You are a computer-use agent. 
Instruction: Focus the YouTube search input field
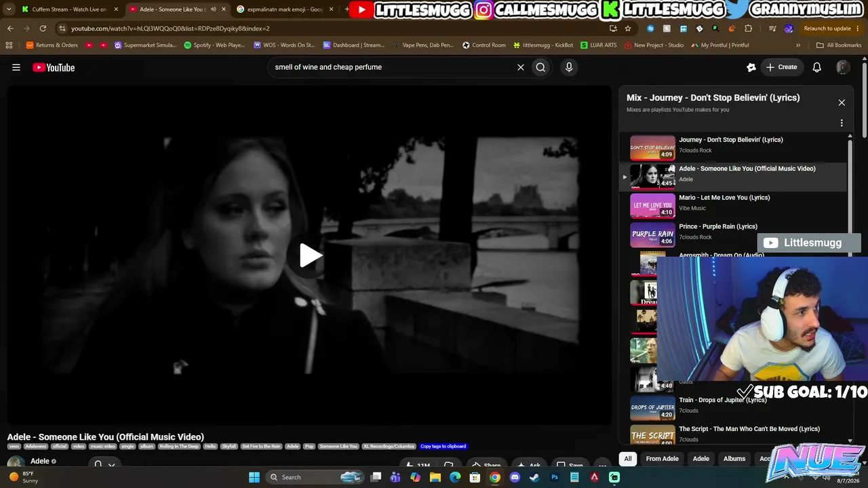point(392,67)
